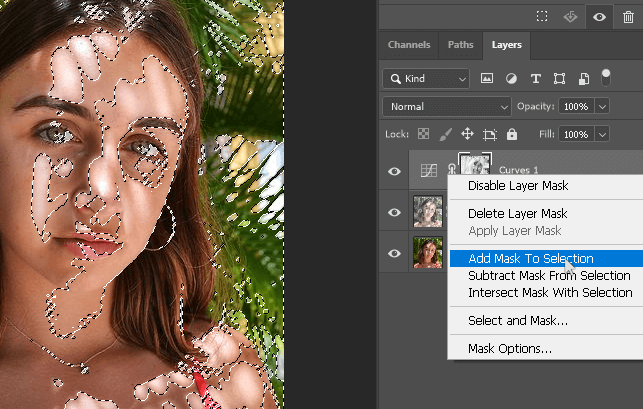Click the Lock image pixels brush icon
The width and height of the screenshot is (643, 409).
click(445, 134)
